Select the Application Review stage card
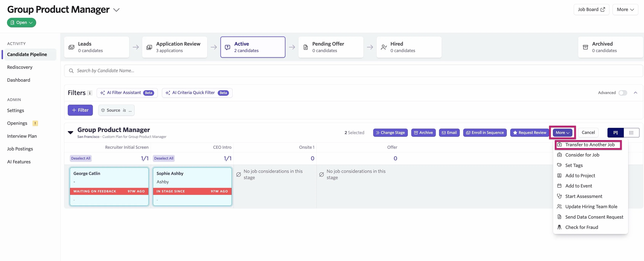 click(x=175, y=47)
